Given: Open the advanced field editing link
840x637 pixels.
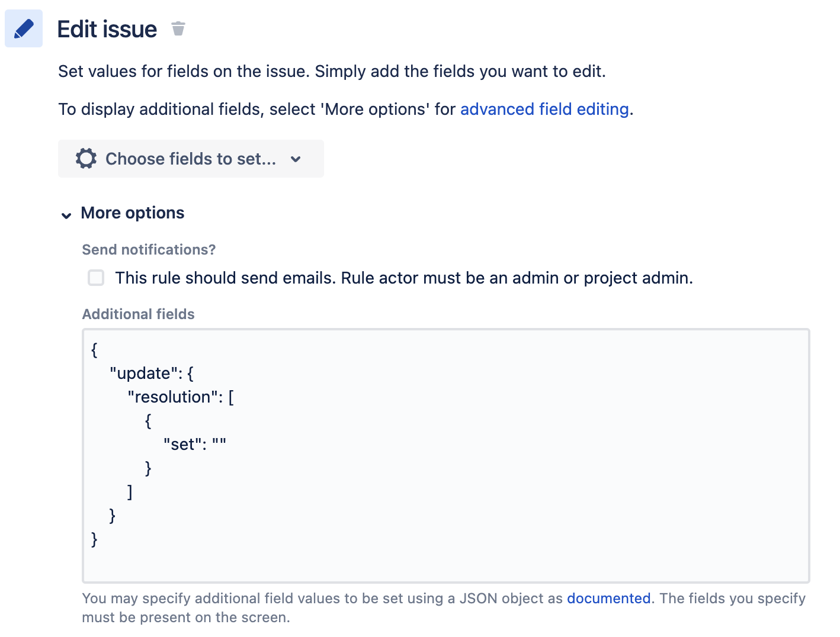Looking at the screenshot, I should 544,109.
